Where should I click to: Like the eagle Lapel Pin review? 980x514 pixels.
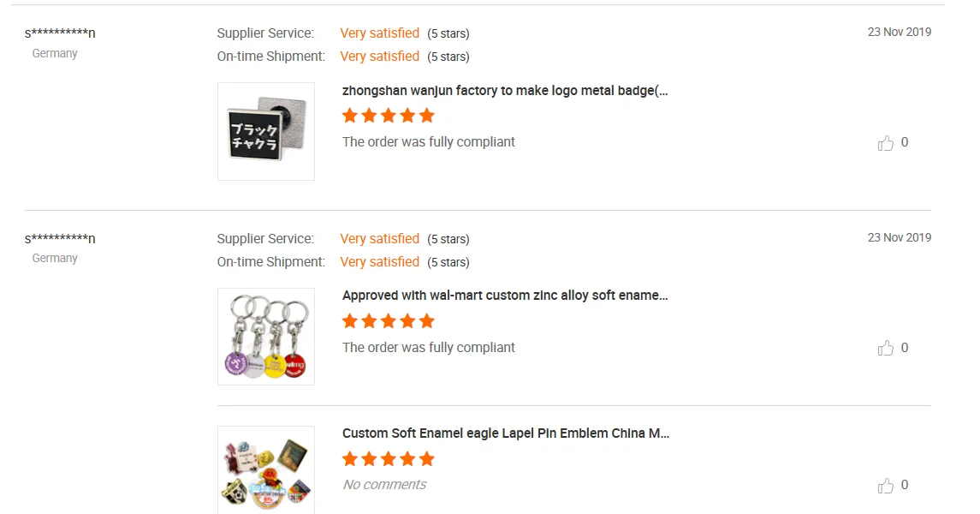point(886,486)
